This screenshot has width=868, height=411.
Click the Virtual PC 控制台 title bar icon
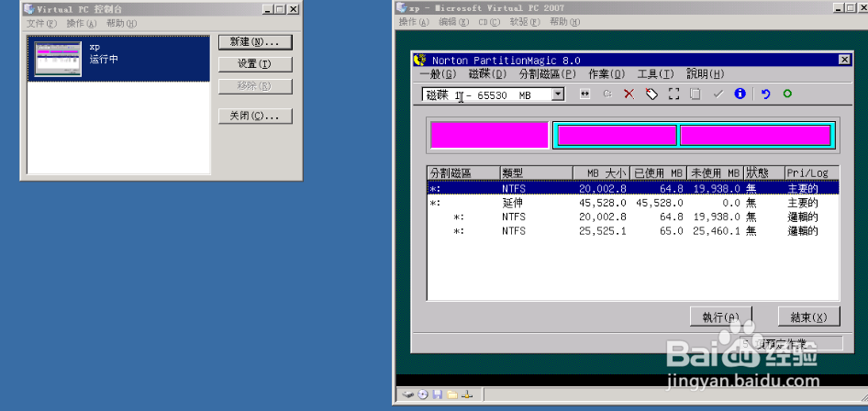tap(28, 9)
